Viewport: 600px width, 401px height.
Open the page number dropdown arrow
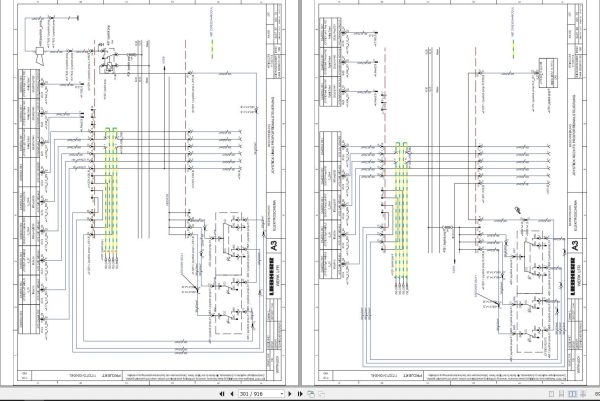tap(282, 394)
